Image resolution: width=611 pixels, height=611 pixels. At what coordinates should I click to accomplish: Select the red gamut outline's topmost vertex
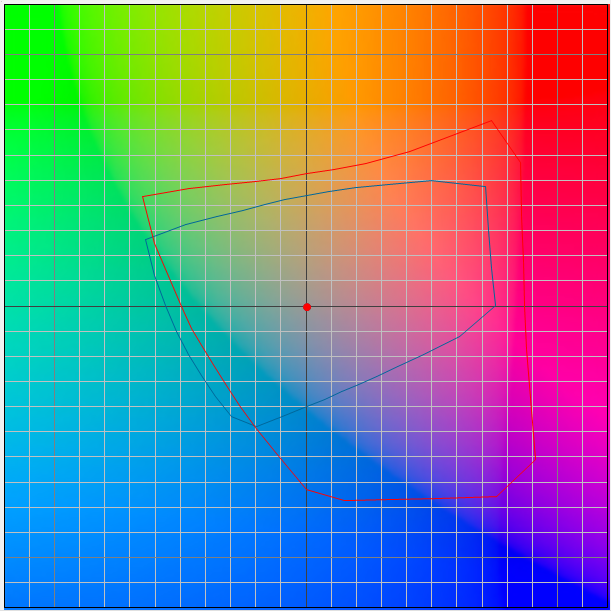[491, 121]
